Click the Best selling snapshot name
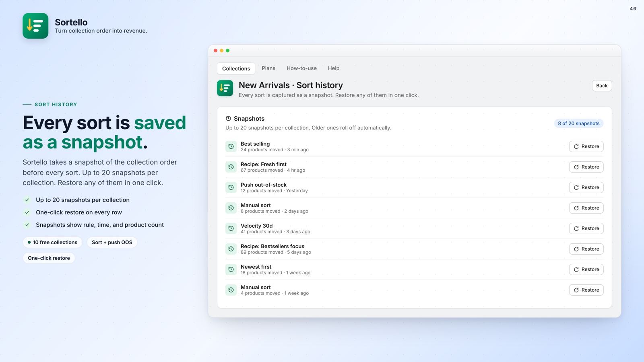 [x=255, y=144]
